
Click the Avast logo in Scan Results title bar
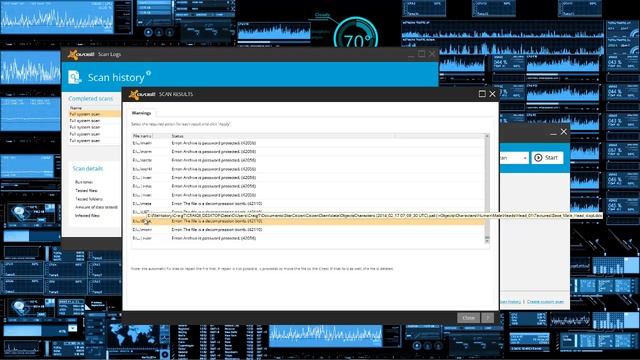point(142,94)
